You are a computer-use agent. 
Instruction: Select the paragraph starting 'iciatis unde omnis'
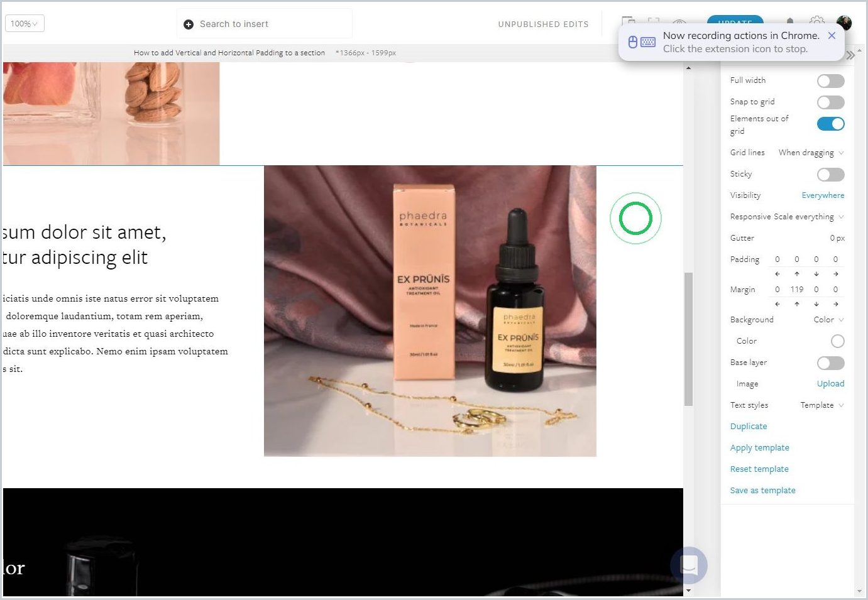point(115,334)
